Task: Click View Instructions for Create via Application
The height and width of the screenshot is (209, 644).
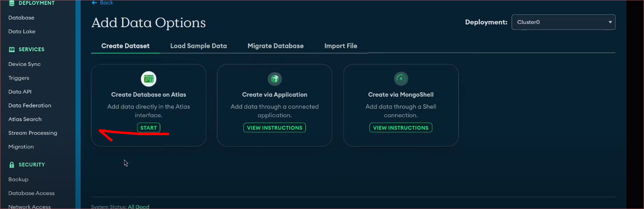Action: pyautogui.click(x=275, y=128)
